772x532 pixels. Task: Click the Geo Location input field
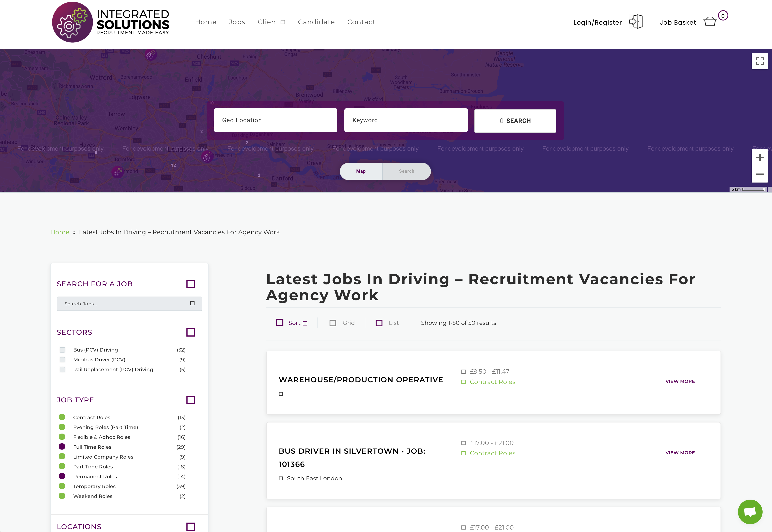click(x=275, y=120)
